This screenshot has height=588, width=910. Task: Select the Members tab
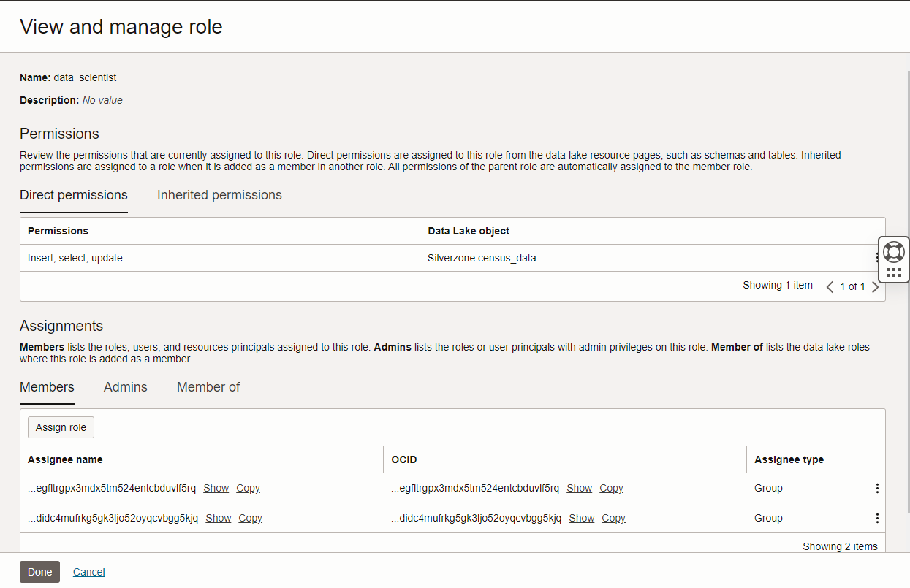[x=47, y=387]
